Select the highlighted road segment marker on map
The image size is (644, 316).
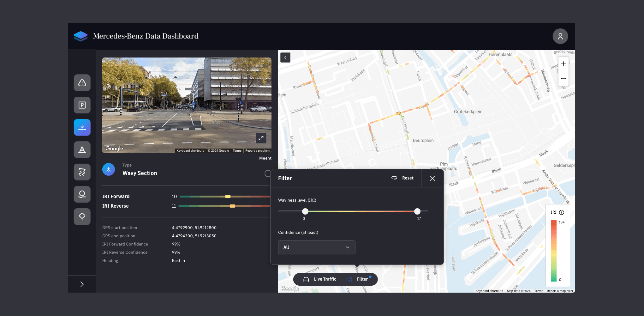point(398,113)
